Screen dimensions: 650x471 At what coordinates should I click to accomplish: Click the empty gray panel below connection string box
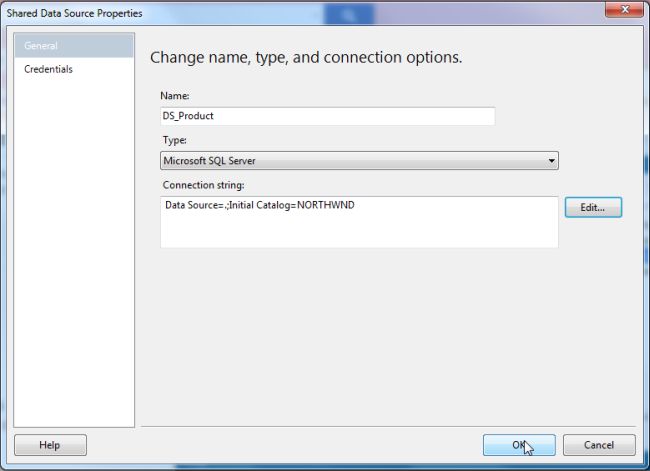point(386,336)
